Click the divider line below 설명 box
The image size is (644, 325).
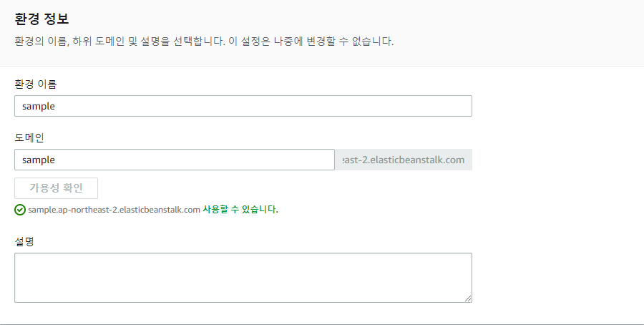tap(322, 324)
